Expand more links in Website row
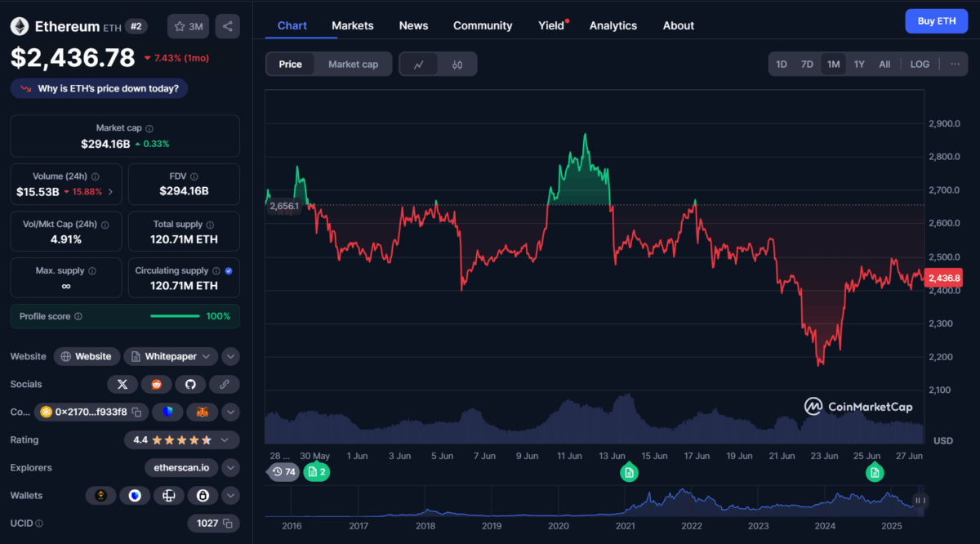This screenshot has height=544, width=980. pos(230,356)
